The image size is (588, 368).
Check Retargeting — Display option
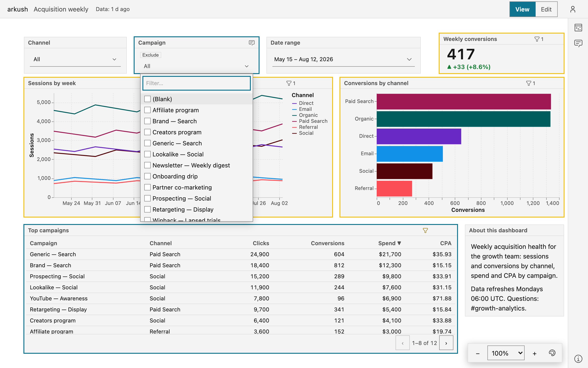pos(147,209)
